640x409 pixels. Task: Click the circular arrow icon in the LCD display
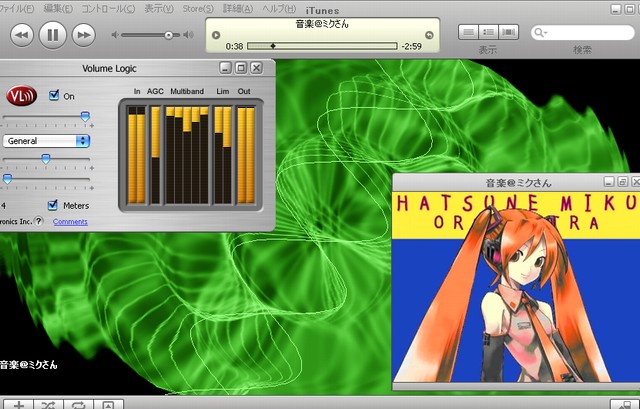tap(429, 35)
